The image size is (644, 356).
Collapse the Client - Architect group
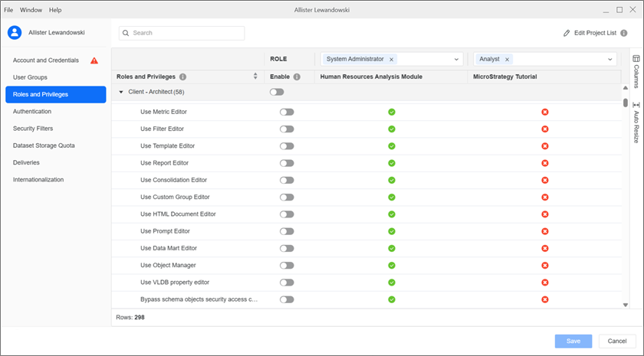pos(120,92)
